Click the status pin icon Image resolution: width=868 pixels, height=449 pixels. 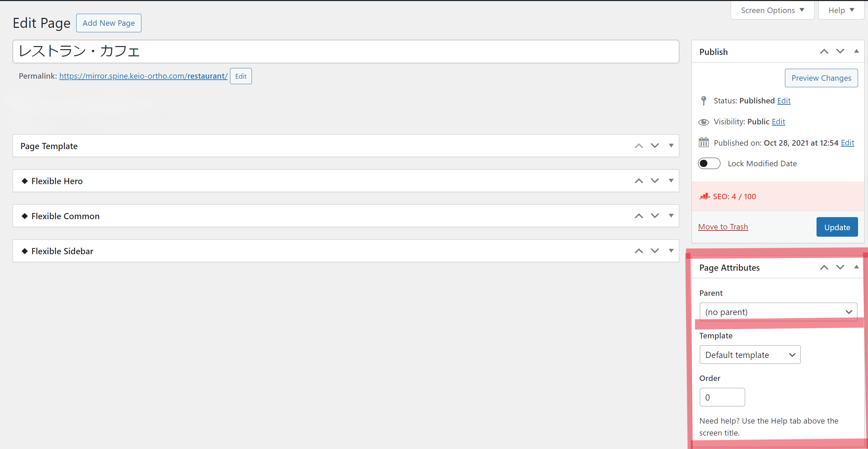coord(704,101)
